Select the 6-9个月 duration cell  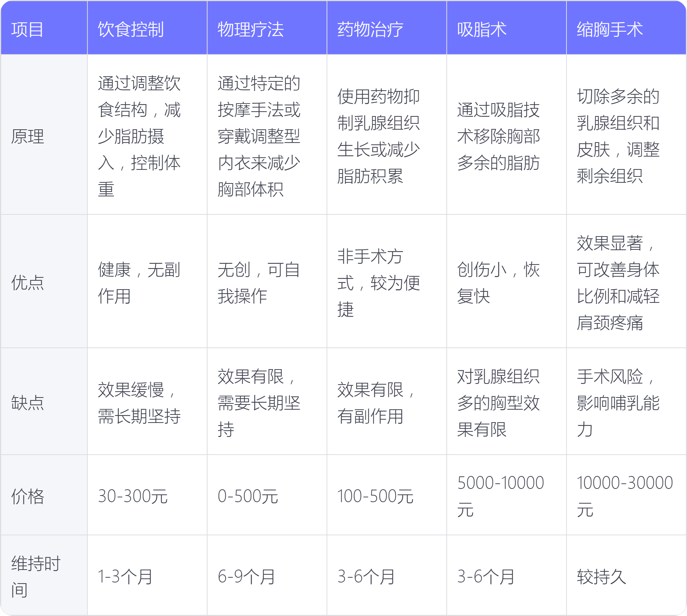tap(247, 577)
